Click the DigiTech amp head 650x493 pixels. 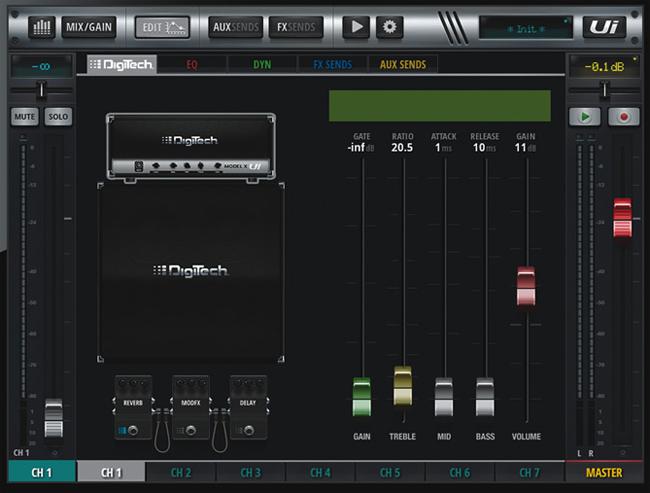pos(190,147)
